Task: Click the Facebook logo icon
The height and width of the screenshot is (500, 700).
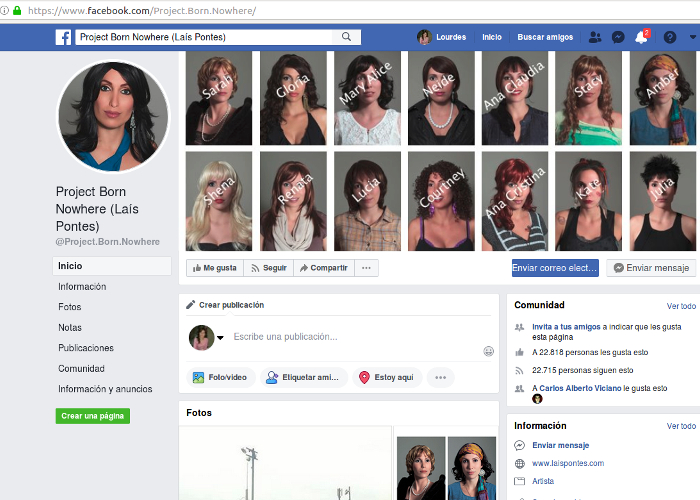Action: [x=63, y=37]
